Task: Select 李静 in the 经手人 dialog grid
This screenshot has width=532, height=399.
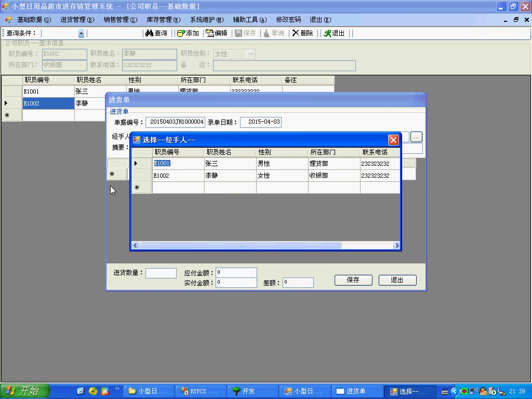Action: click(230, 176)
